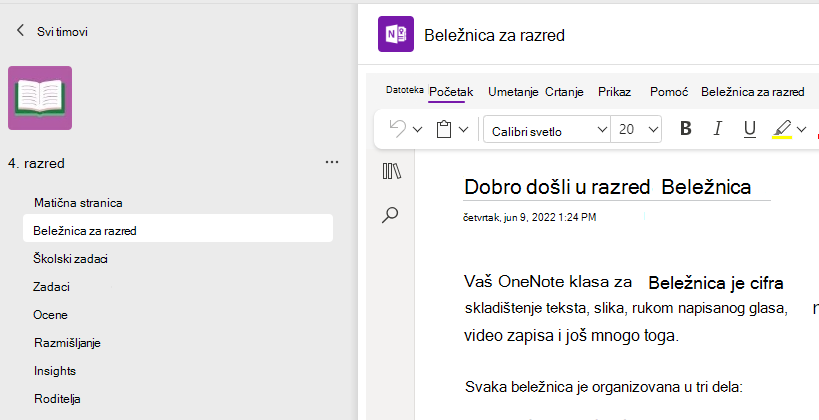Toggle Bold formatting
819x420 pixels.
click(x=686, y=129)
